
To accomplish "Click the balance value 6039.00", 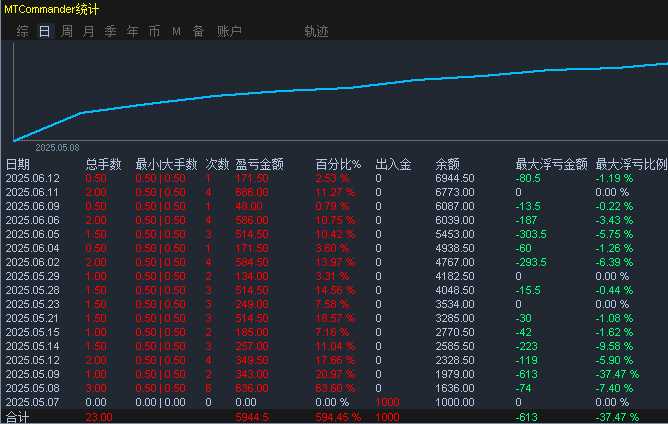I will tap(455, 220).
